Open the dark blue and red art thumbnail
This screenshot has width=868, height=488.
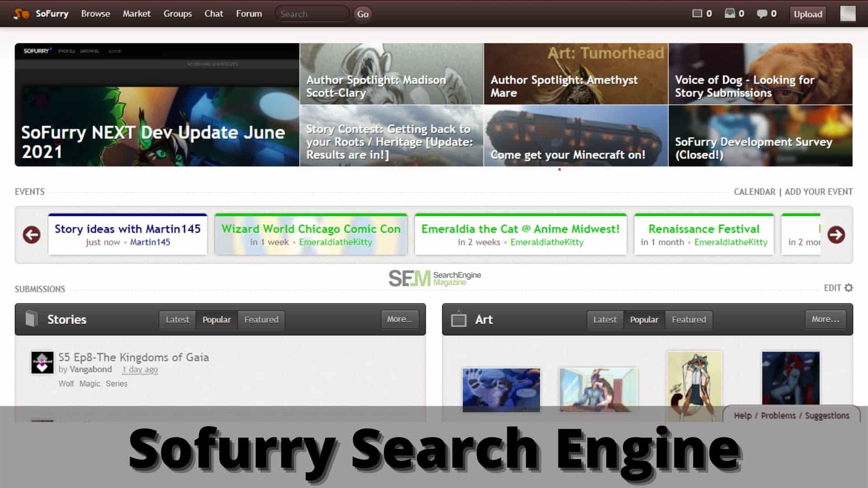(791, 379)
